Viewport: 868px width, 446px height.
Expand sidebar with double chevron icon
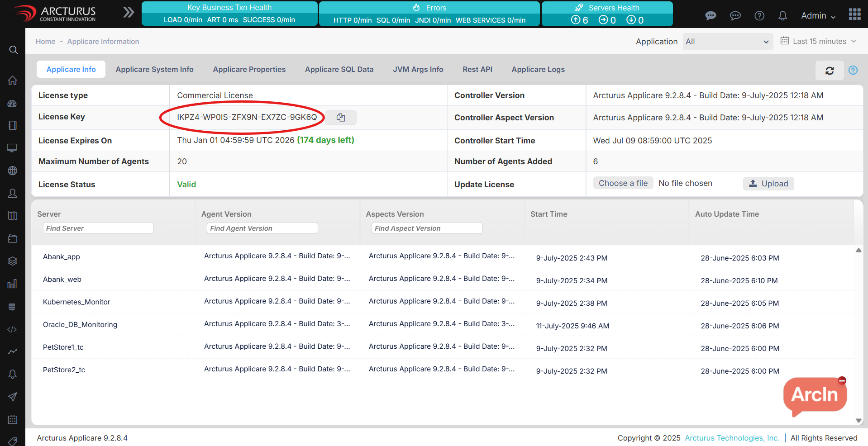pyautogui.click(x=129, y=12)
